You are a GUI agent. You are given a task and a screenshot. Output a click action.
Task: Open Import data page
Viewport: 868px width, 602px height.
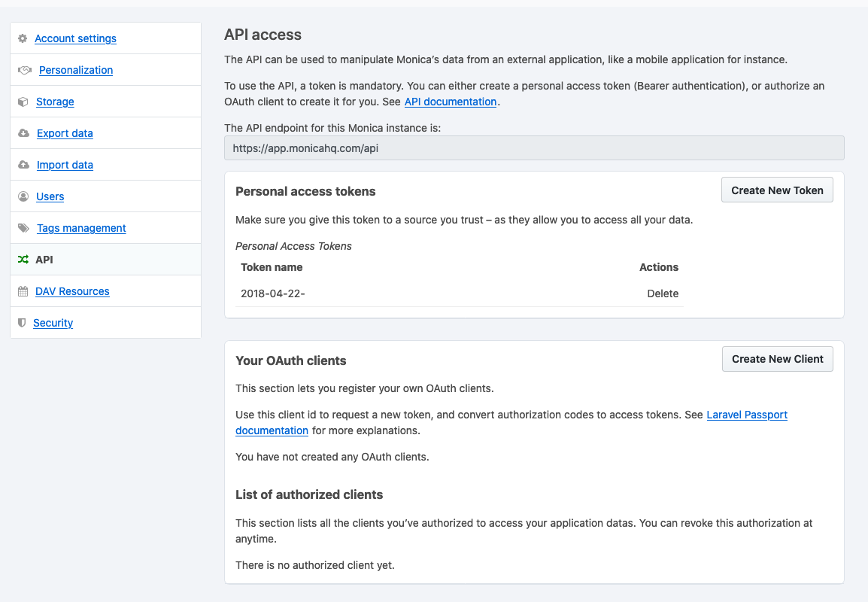click(65, 165)
